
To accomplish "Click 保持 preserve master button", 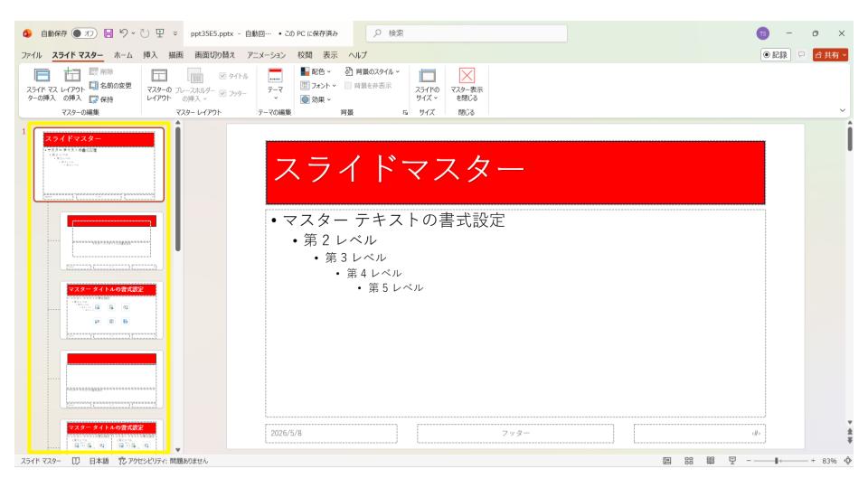I will [102, 99].
